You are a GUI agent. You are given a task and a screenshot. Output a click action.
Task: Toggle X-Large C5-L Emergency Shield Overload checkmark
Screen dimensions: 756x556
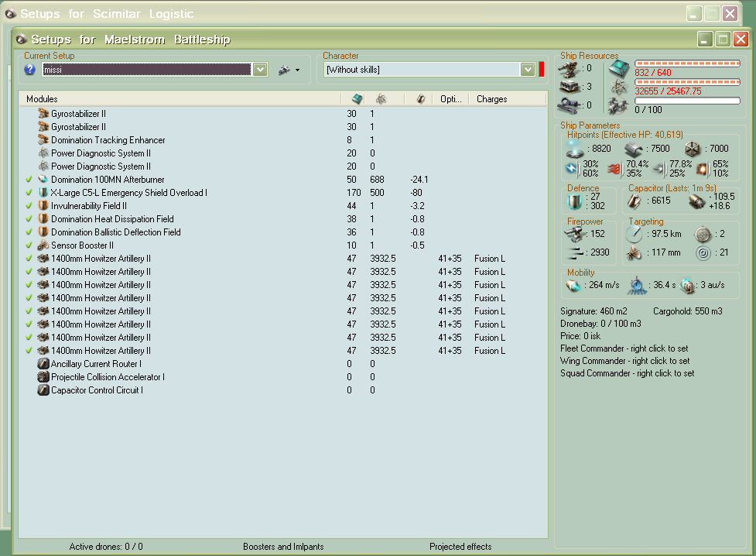click(x=29, y=193)
